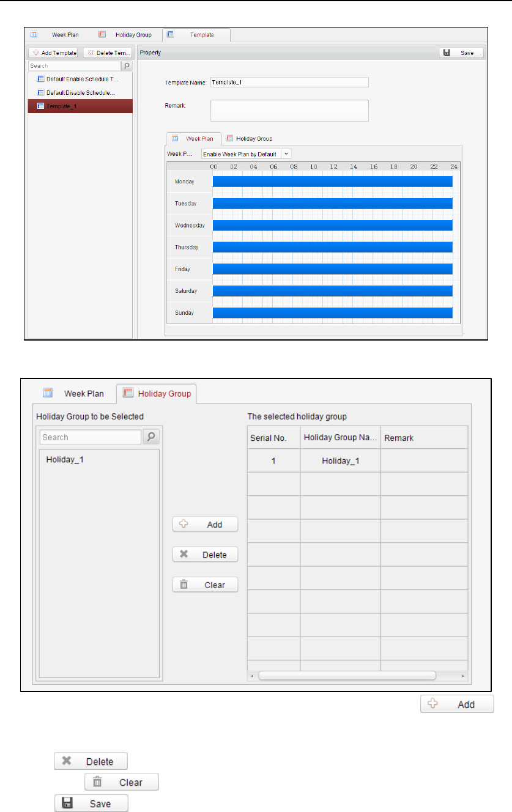Click Wednesday's blue schedule bar
The width and height of the screenshot is (512, 812).
pyautogui.click(x=332, y=225)
